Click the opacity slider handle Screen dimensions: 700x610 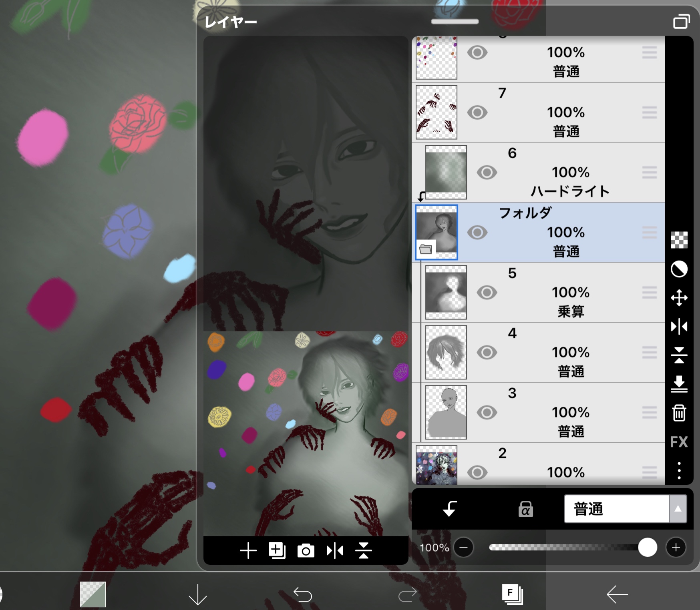click(647, 547)
